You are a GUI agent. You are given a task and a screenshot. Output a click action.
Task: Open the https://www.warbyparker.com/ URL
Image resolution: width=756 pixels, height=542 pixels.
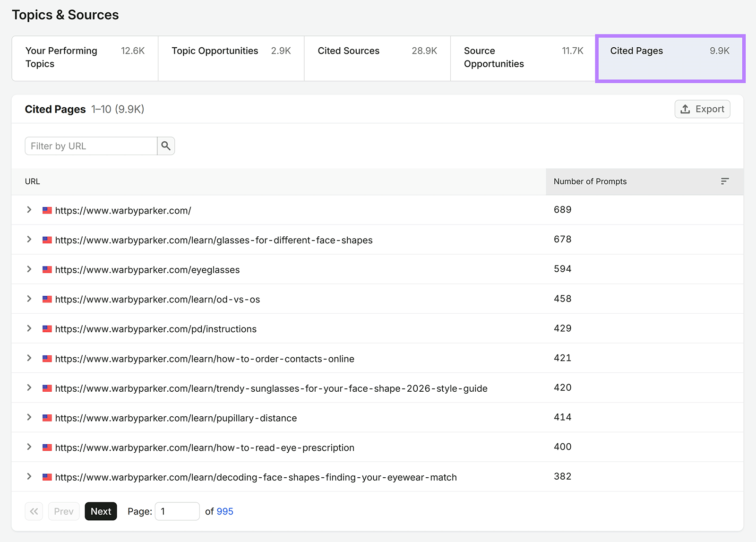[123, 211]
